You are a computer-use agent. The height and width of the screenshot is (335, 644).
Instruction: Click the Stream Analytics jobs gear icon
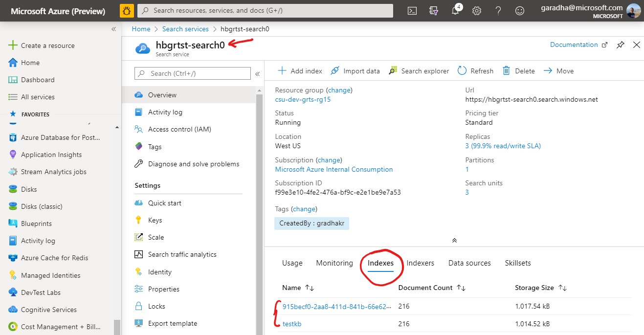(x=13, y=172)
